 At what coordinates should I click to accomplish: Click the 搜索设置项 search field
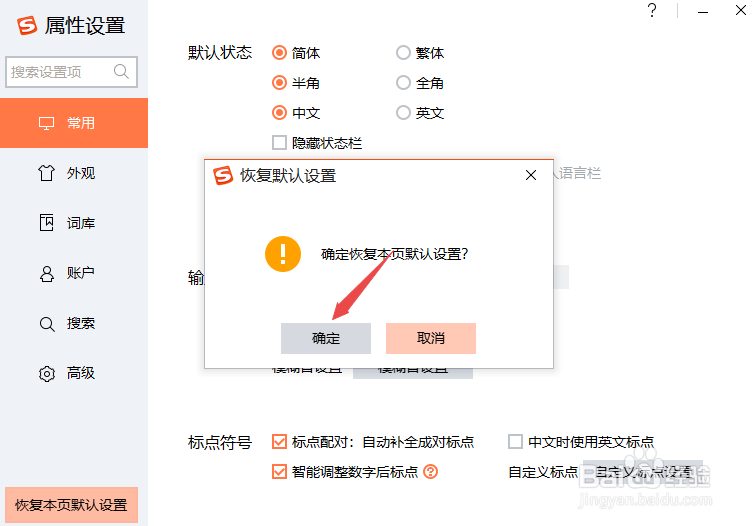coord(60,72)
